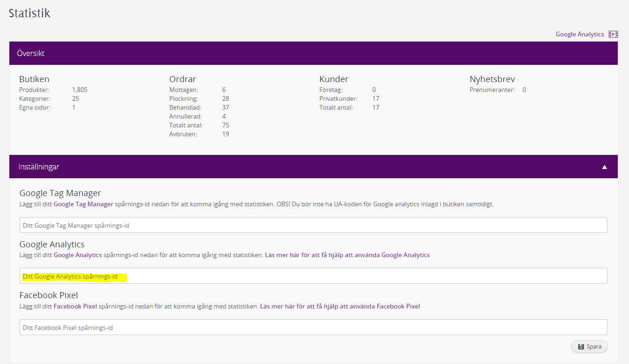Screen dimensions: 629x364
Task: Open the Google Analytics link in description text
Action: (78, 255)
